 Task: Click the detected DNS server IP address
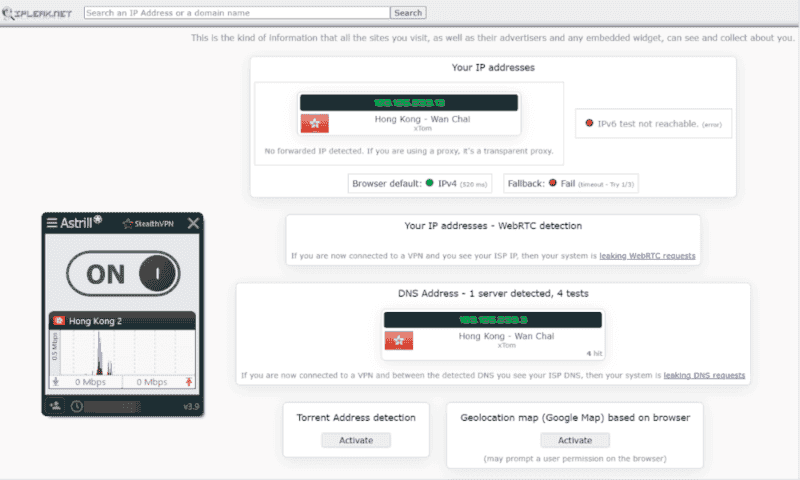pyautogui.click(x=493, y=320)
